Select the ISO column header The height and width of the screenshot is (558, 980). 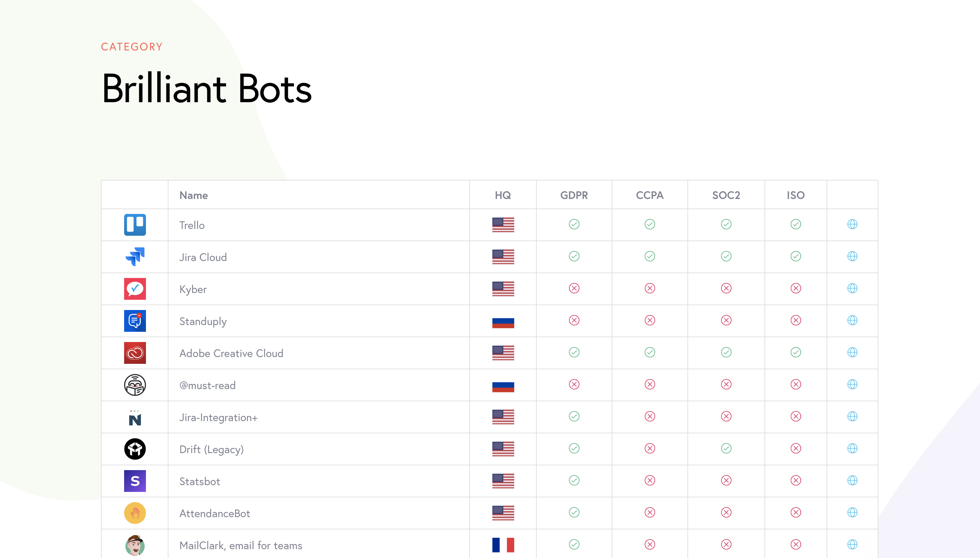(795, 195)
